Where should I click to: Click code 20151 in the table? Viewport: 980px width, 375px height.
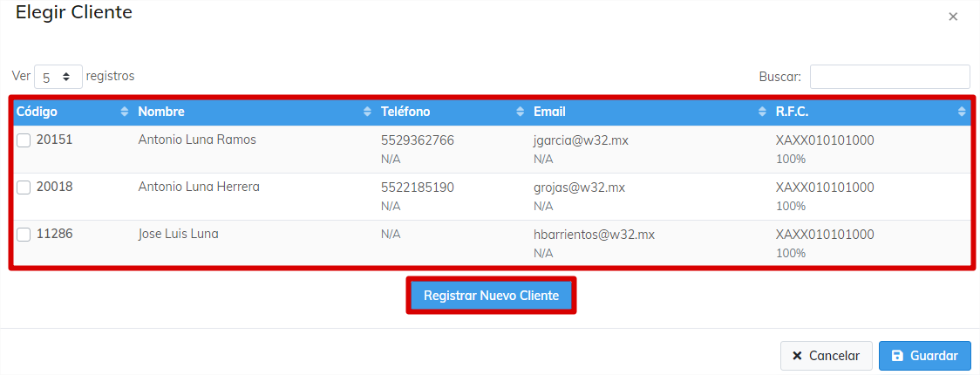54,140
